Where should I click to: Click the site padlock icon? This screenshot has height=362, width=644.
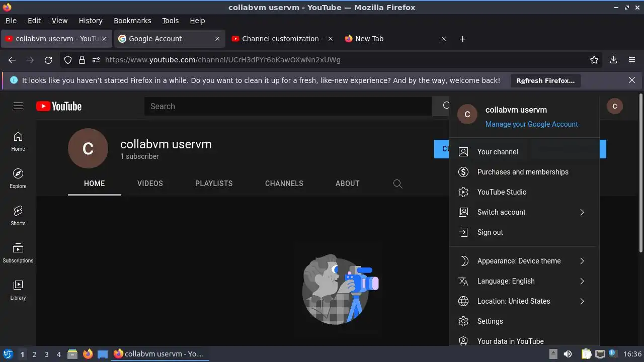point(82,60)
